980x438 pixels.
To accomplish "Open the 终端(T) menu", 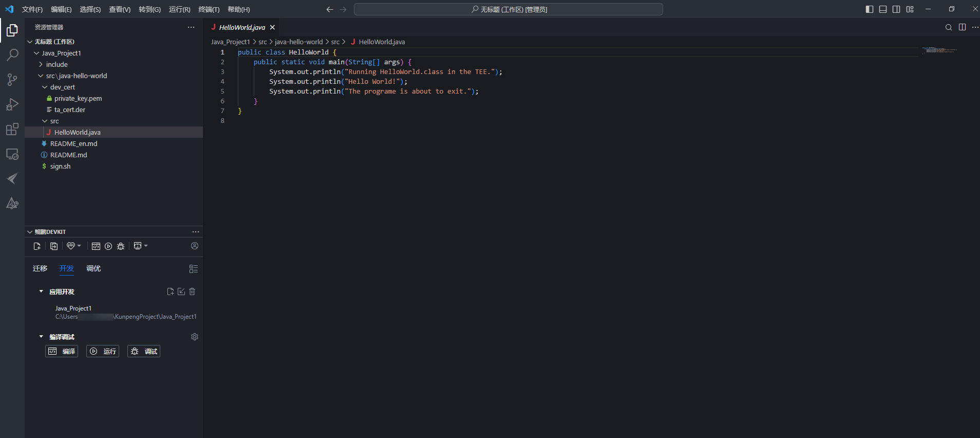I will click(x=209, y=9).
